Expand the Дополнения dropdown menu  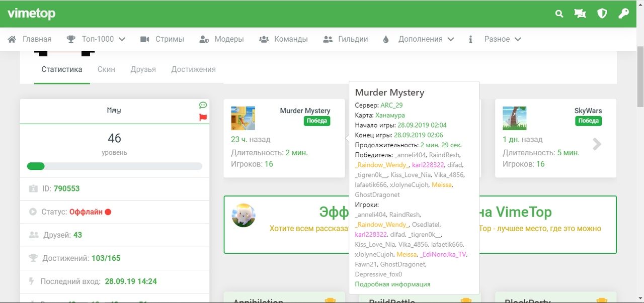point(418,39)
